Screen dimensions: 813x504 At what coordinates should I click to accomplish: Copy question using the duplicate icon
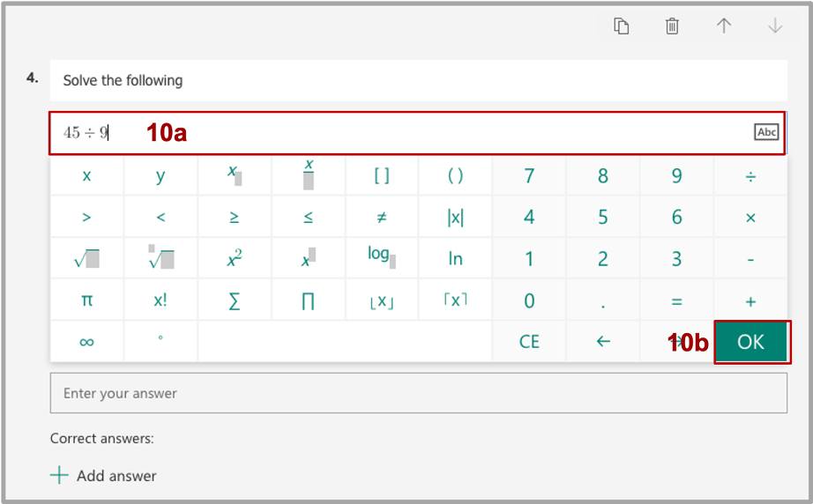click(621, 26)
